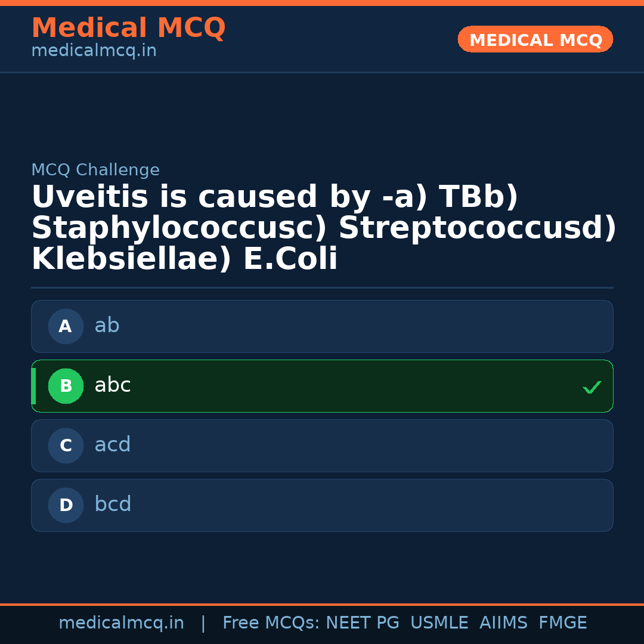Viewport: 644px width, 644px height.
Task: Click the circular D option badge
Action: click(66, 505)
